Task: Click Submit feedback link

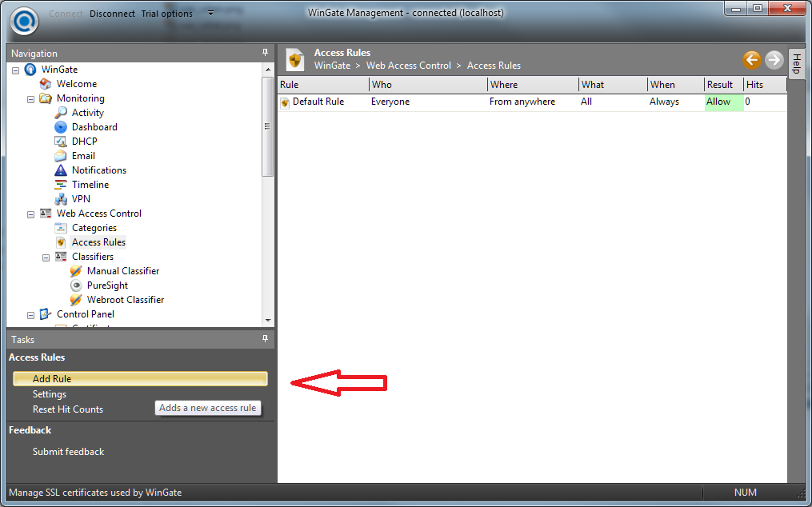Action: (x=68, y=452)
